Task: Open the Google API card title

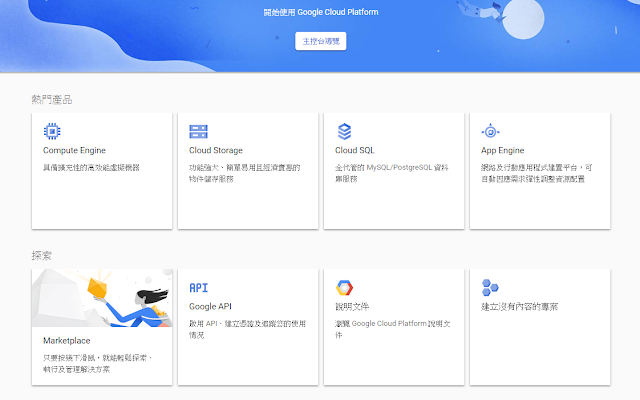Action: coord(210,306)
